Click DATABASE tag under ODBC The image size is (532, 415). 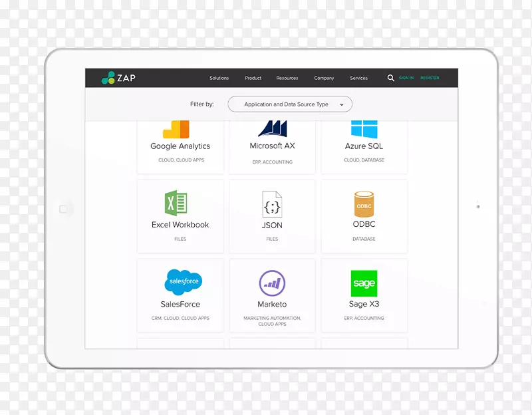pyautogui.click(x=364, y=239)
